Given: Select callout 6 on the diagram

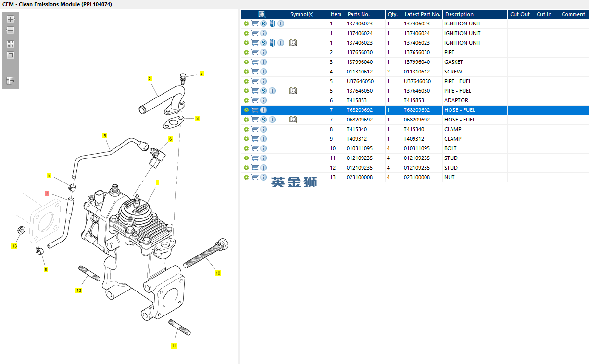Looking at the screenshot, I should click(x=170, y=139).
